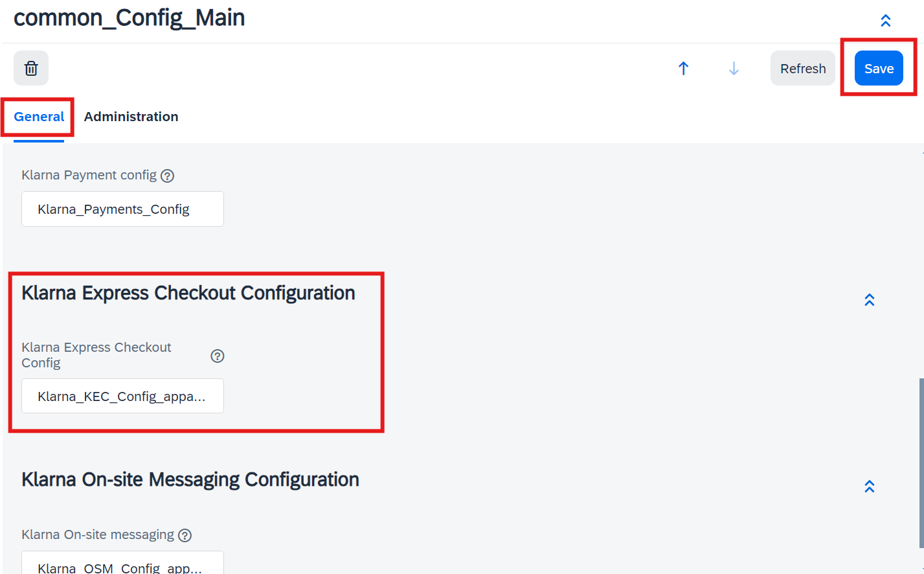Viewport: 924px width, 574px height.
Task: Switch to the General tab
Action: tap(39, 117)
